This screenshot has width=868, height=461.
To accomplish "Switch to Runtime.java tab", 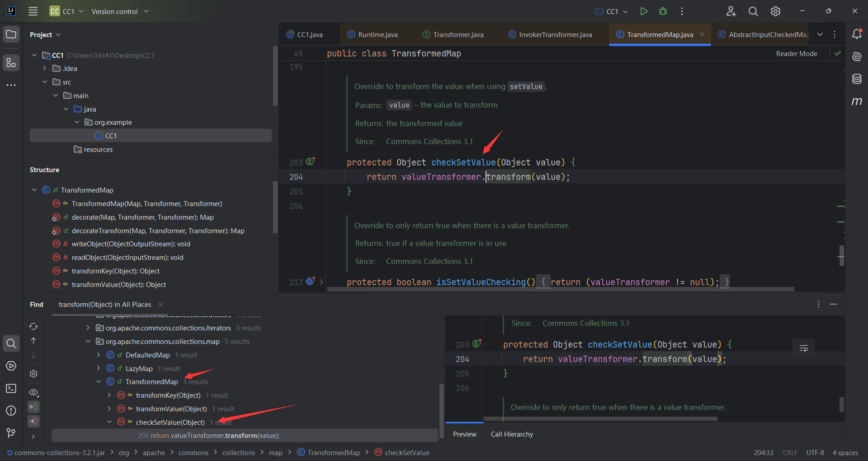I will pos(373,34).
